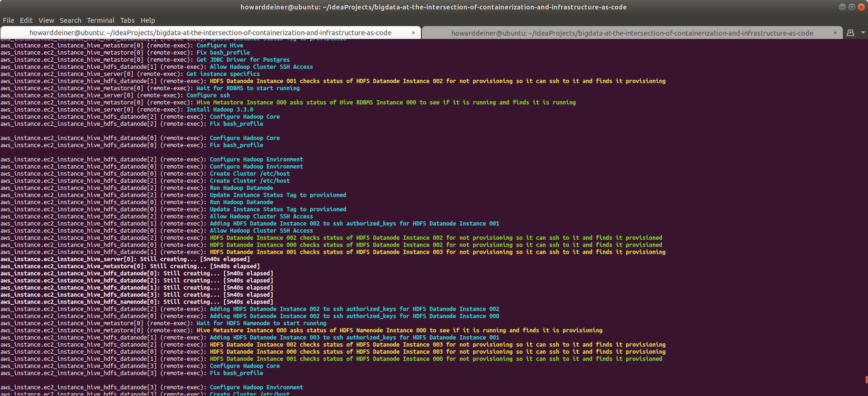Click hdfs_datanode[0] 'Still creating...' line
Image resolution: width=868 pixels, height=396 pixels.
click(137, 273)
